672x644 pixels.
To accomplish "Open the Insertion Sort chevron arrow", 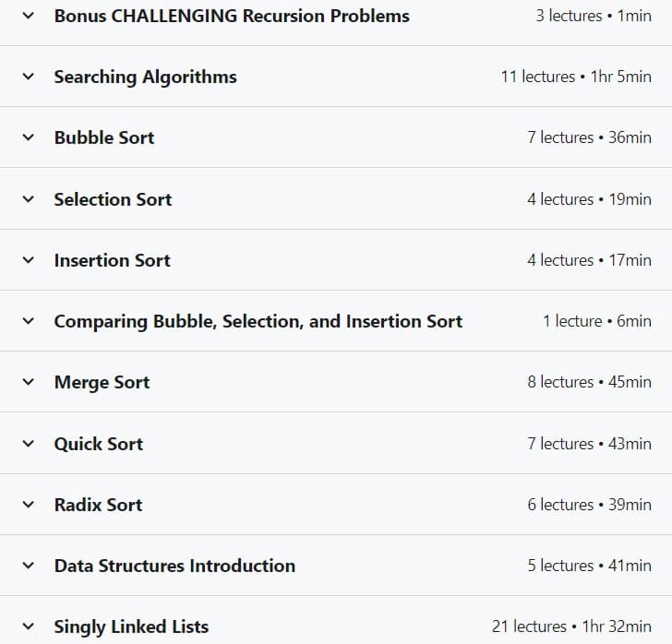I will (x=29, y=260).
